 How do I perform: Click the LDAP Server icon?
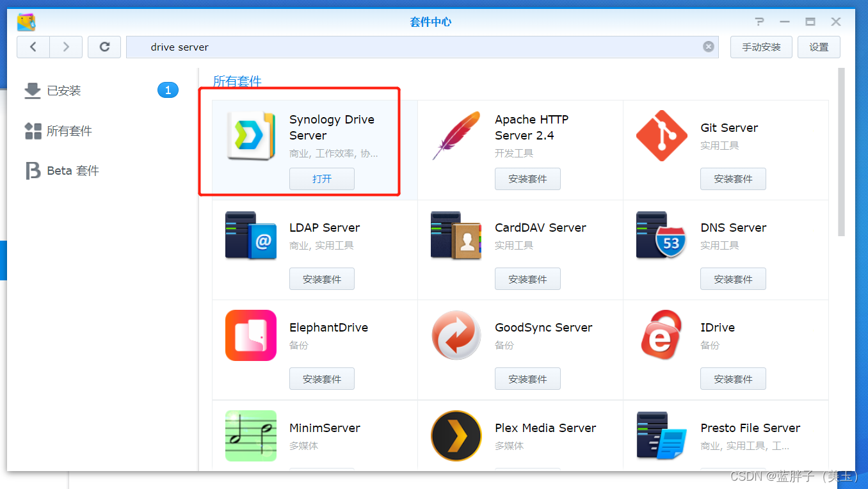point(251,236)
